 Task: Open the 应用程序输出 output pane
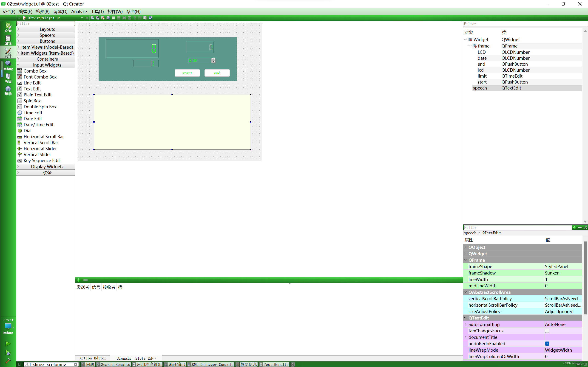point(147,364)
